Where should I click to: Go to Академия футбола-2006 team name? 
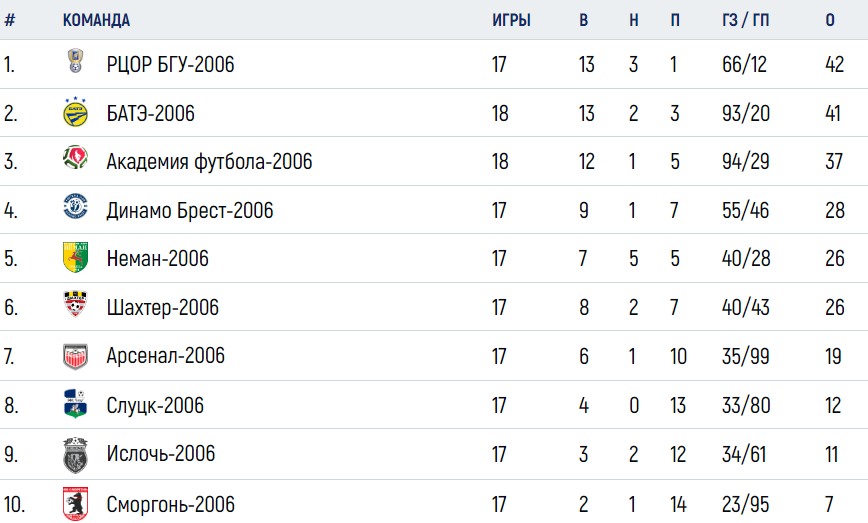[209, 162]
